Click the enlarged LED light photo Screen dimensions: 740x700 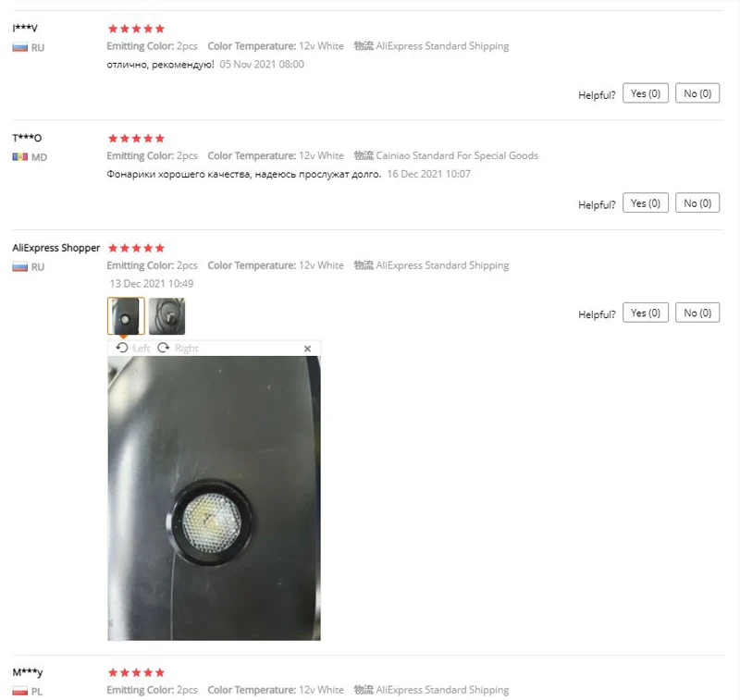click(214, 498)
